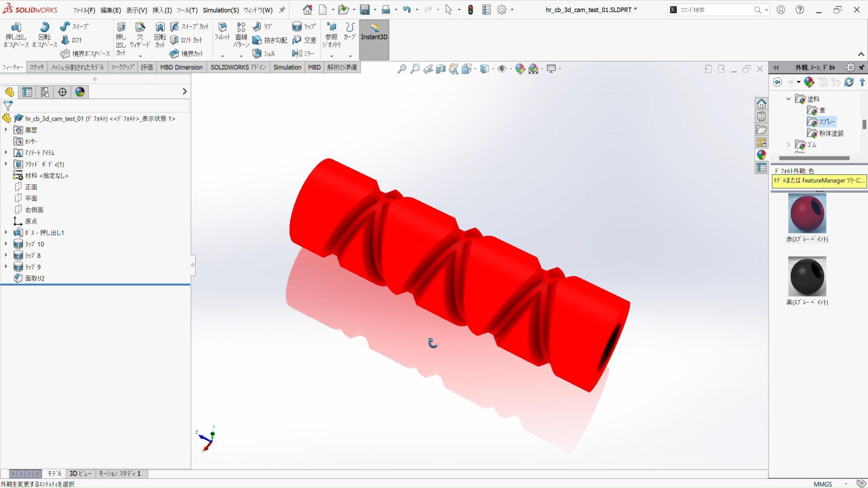Expand the ボス-押し出し1 feature
This screenshot has width=868, height=488.
[6, 232]
